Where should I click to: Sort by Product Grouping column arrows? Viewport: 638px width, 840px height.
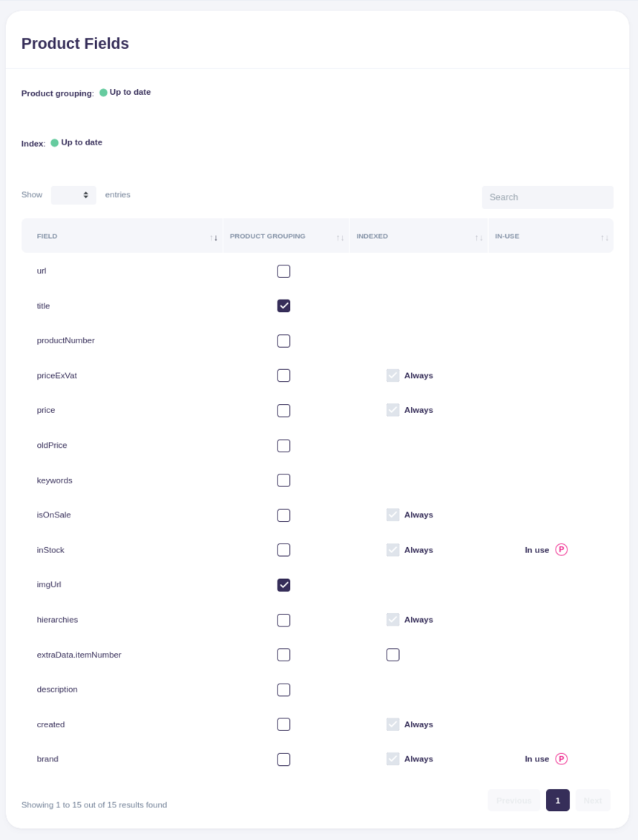pos(340,237)
